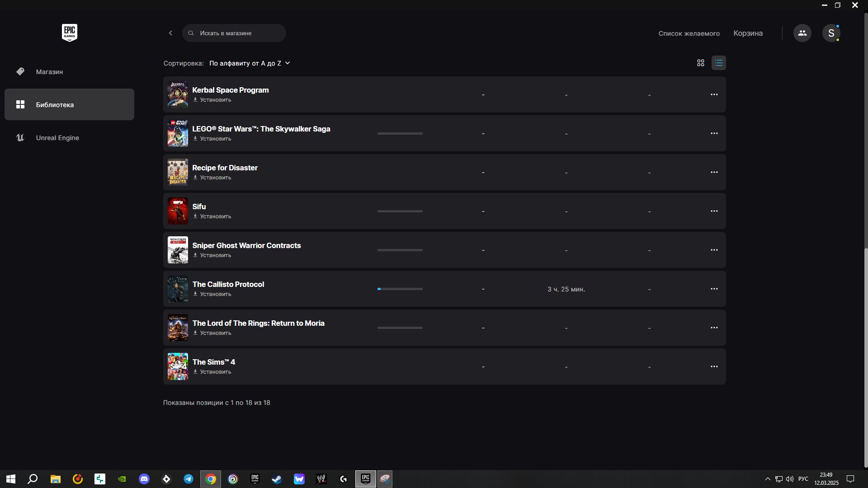
Task: Install Return to Moria via Установить
Action: click(212, 333)
